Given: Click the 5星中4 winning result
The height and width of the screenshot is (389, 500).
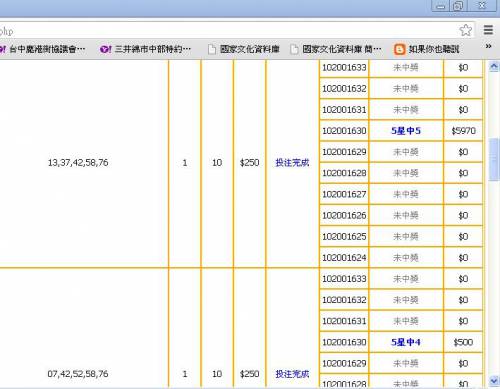Looking at the screenshot, I should tap(406, 342).
